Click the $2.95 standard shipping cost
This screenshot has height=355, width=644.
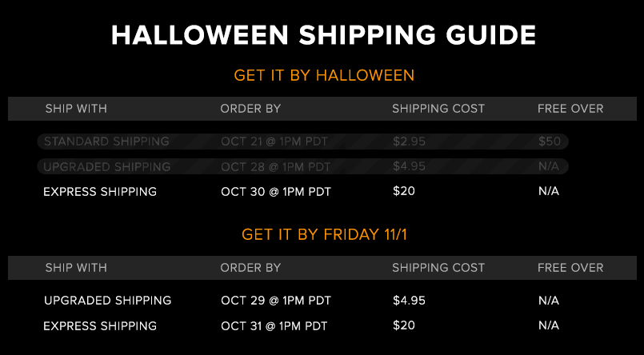409,142
